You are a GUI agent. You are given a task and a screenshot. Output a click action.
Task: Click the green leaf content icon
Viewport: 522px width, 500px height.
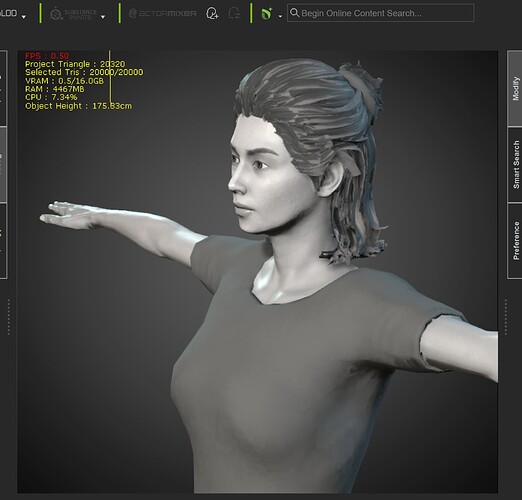pos(266,14)
